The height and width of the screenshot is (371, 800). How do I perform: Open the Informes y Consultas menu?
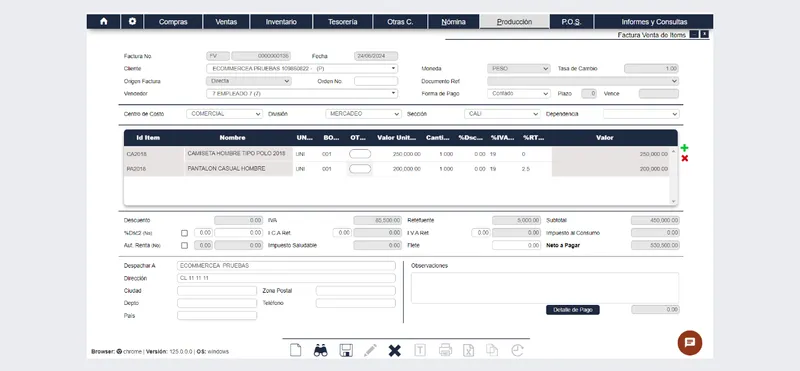tap(654, 21)
